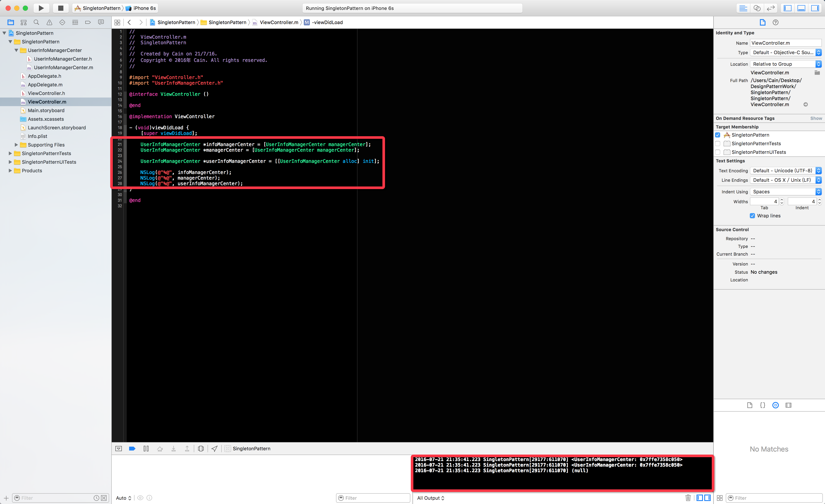The height and width of the screenshot is (504, 825).
Task: Click Show for On Demand Resource Tags
Action: pyautogui.click(x=816, y=118)
